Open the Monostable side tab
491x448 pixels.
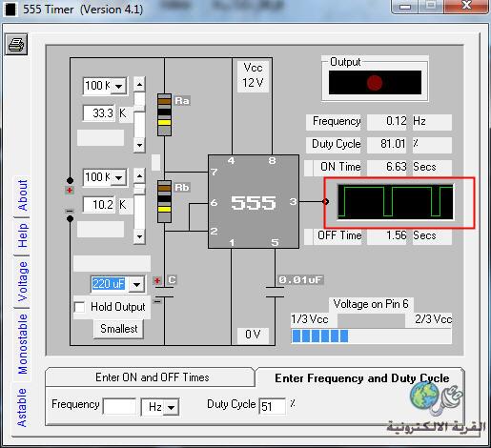pyautogui.click(x=22, y=344)
